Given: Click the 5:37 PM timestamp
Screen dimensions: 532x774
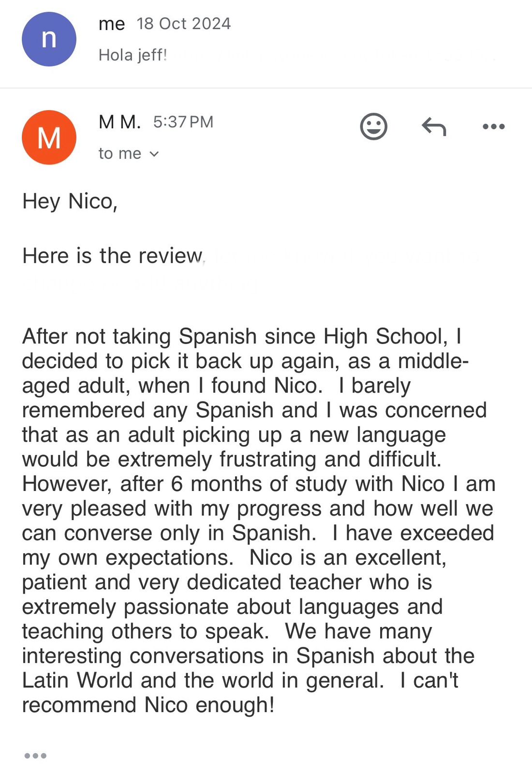Looking at the screenshot, I should (183, 122).
